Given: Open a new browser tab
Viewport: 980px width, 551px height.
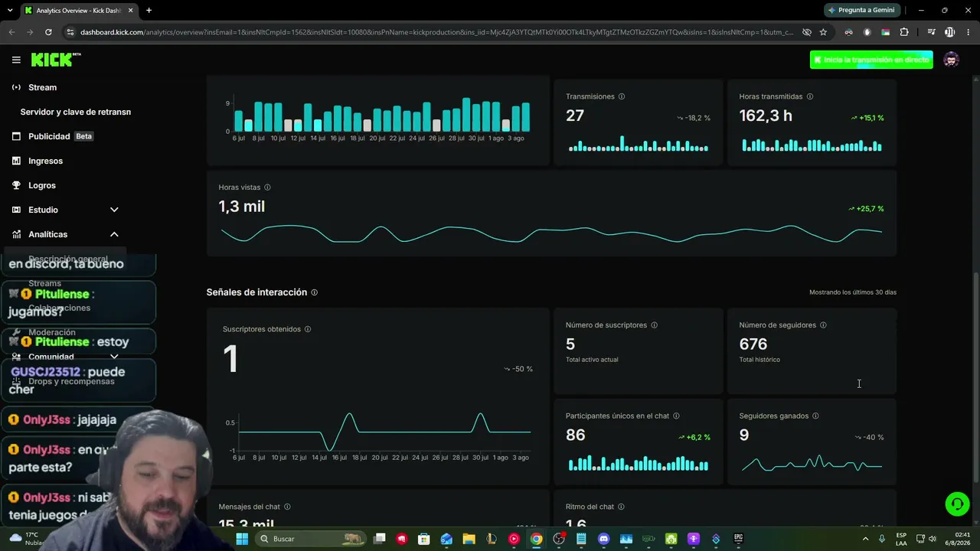Looking at the screenshot, I should pyautogui.click(x=149, y=11).
